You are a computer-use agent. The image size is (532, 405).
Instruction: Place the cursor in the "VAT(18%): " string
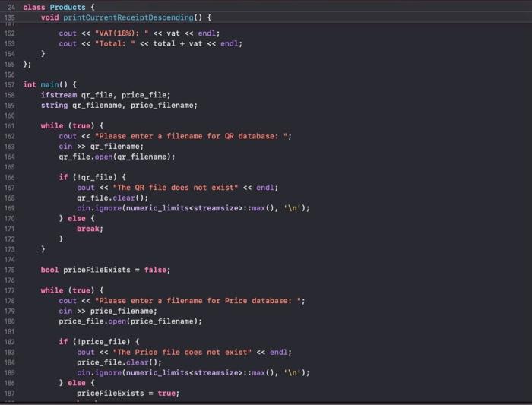pyautogui.click(x=122, y=33)
